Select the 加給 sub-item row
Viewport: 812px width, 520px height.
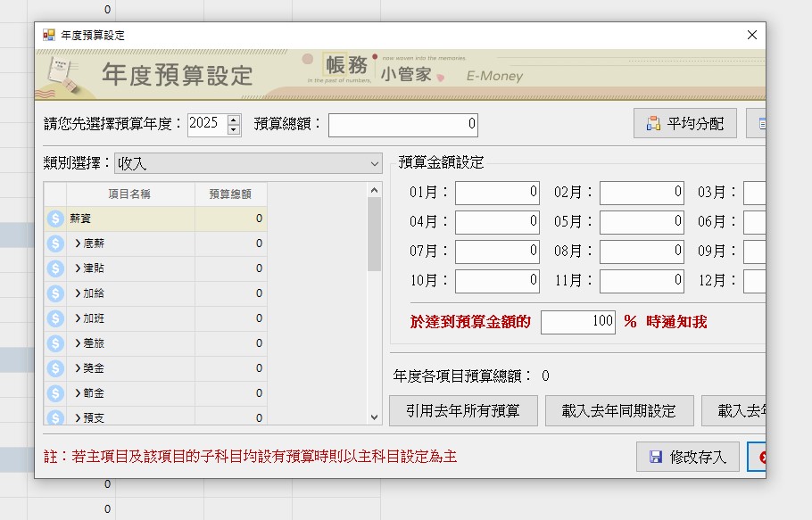155,293
